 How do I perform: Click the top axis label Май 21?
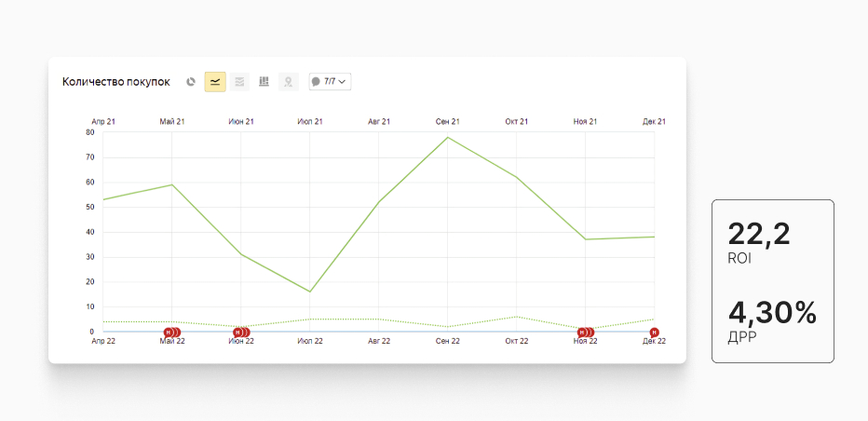coord(172,122)
